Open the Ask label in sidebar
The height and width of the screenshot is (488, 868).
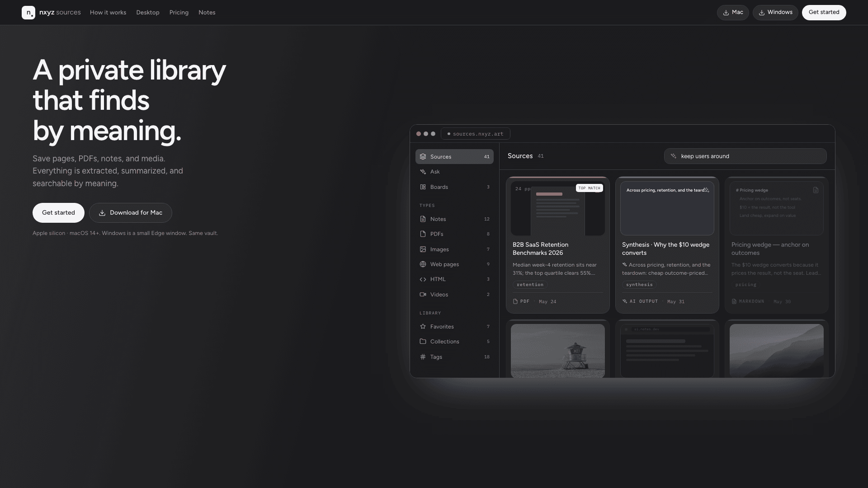tap(435, 172)
